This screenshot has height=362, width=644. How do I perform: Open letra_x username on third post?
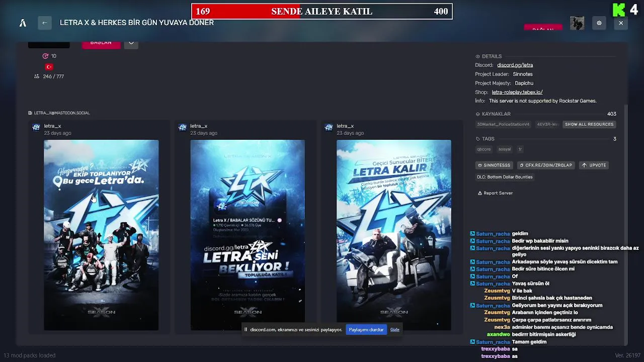pyautogui.click(x=345, y=126)
